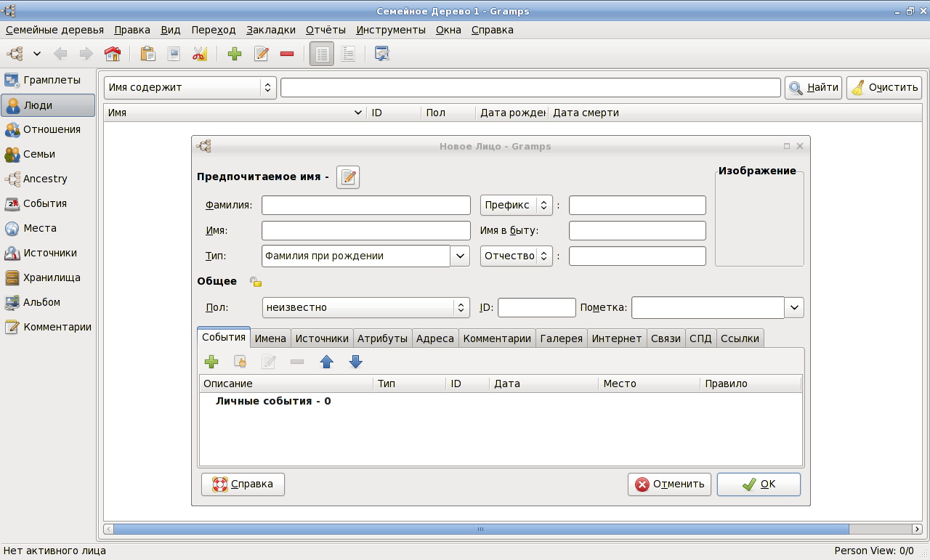Go to the Home person icon
The height and width of the screenshot is (560, 930).
[112, 54]
